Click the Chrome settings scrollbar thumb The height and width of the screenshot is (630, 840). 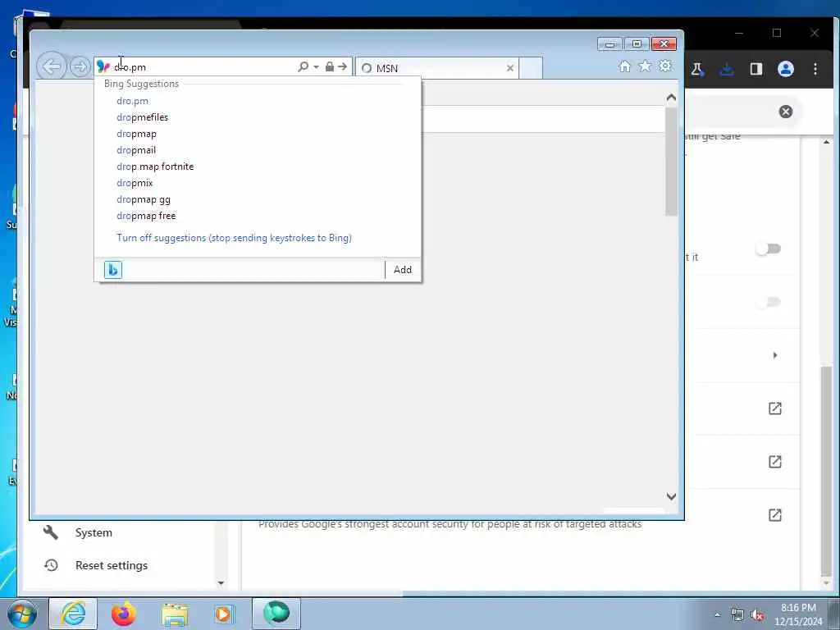(x=827, y=471)
